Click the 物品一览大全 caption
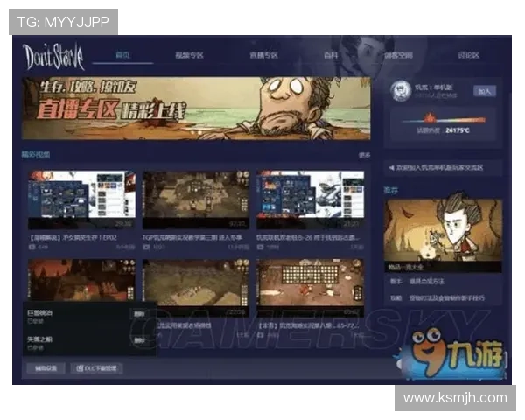The image size is (525, 420). tap(405, 267)
